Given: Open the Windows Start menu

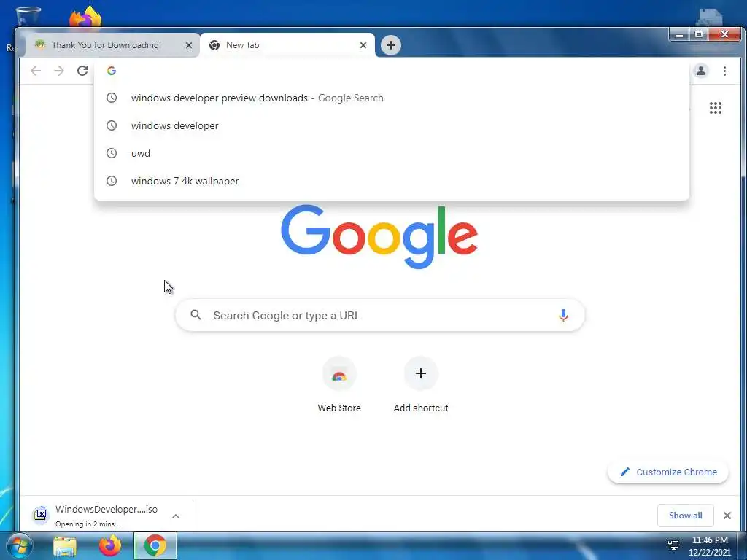Looking at the screenshot, I should [20, 545].
